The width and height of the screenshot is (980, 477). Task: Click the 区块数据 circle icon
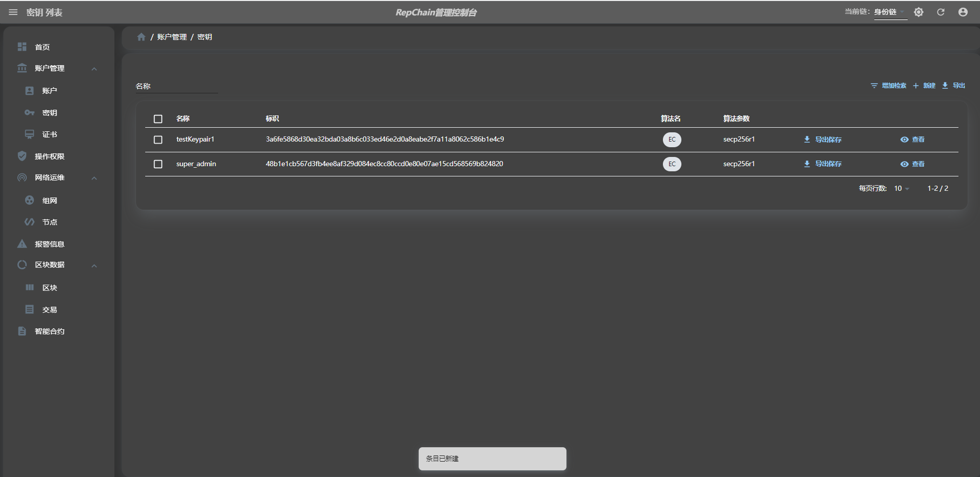[22, 265]
